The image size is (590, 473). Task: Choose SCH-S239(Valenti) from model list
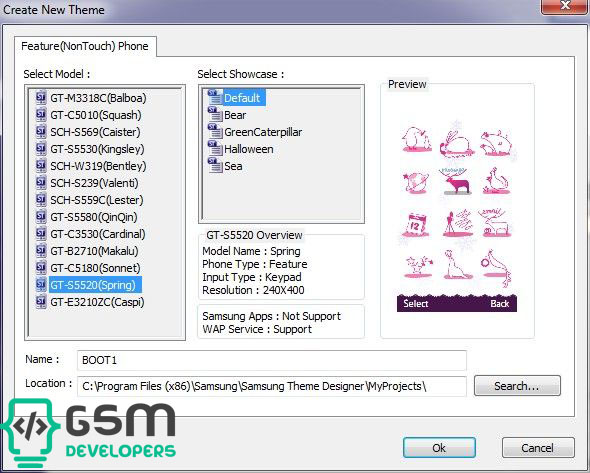[x=94, y=183]
